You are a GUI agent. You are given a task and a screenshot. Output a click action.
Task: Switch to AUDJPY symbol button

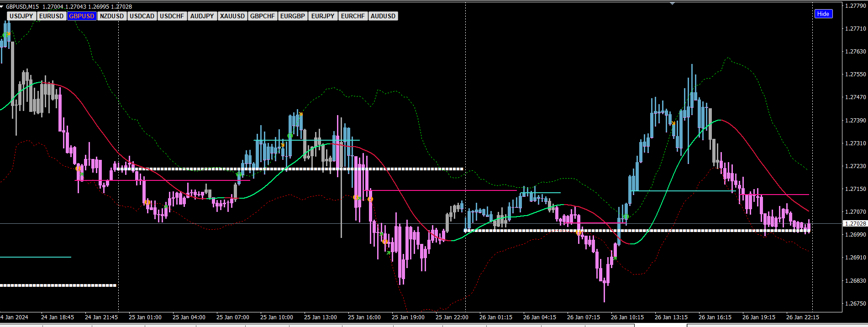coord(202,16)
